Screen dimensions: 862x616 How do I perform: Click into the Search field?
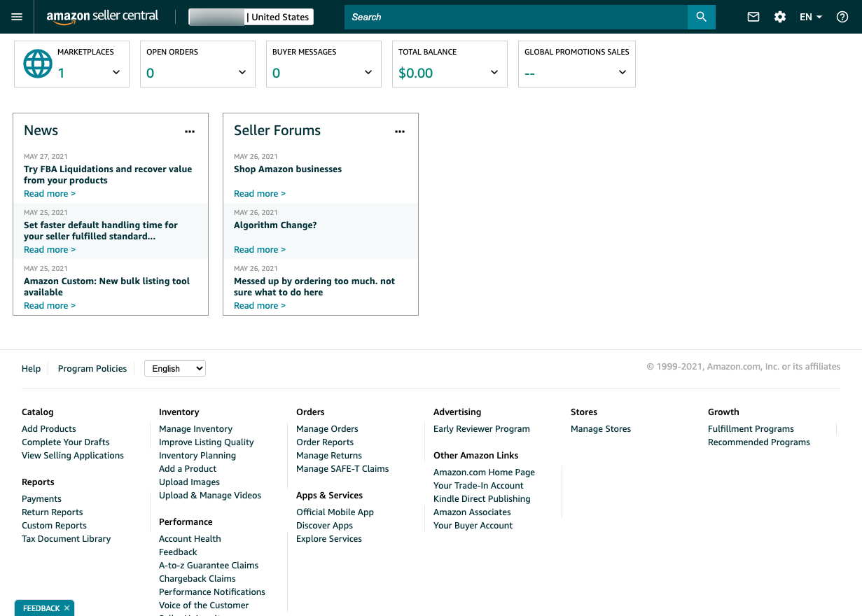(x=516, y=17)
